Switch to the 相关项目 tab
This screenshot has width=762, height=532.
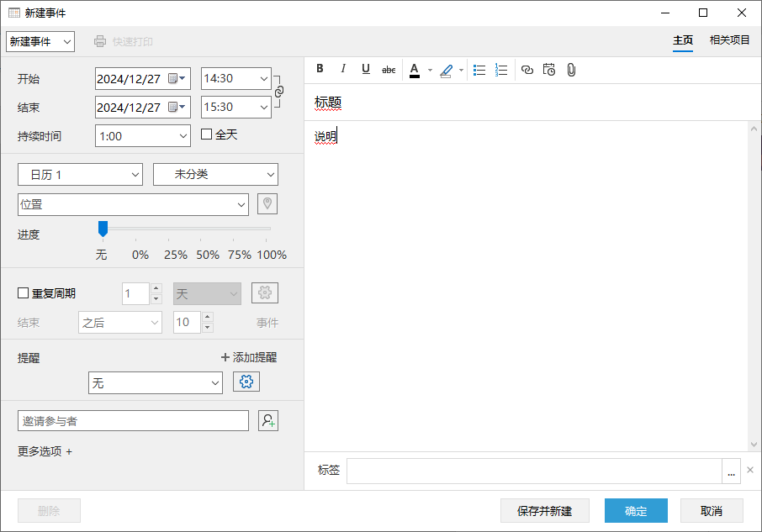point(729,40)
